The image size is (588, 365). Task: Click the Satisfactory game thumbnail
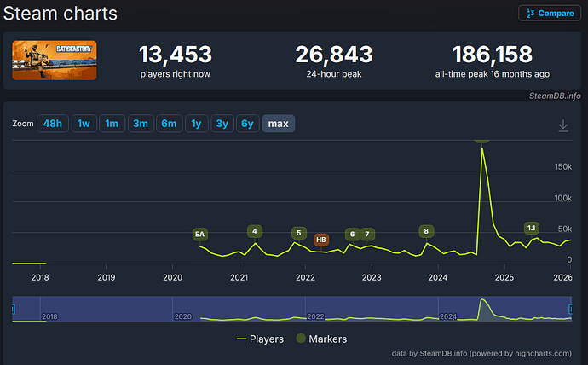55,61
